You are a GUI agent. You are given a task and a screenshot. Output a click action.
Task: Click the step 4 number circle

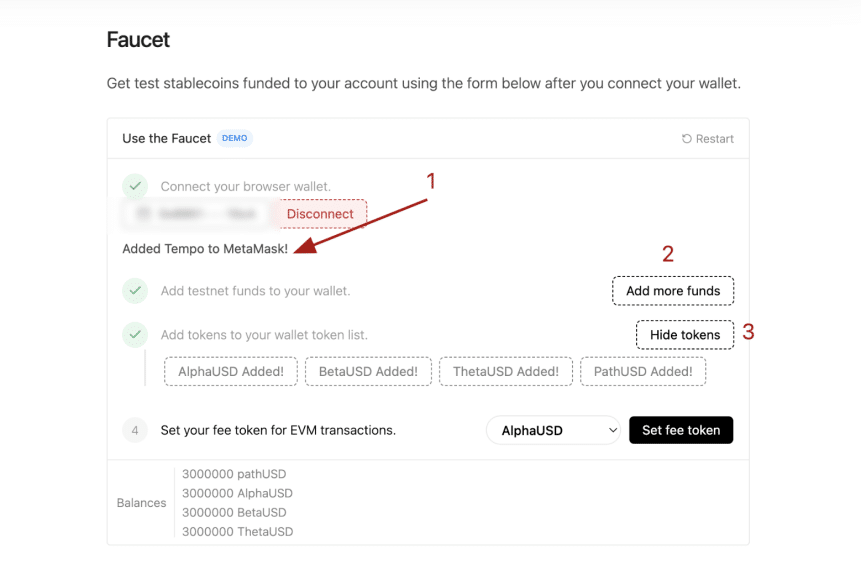pos(135,430)
